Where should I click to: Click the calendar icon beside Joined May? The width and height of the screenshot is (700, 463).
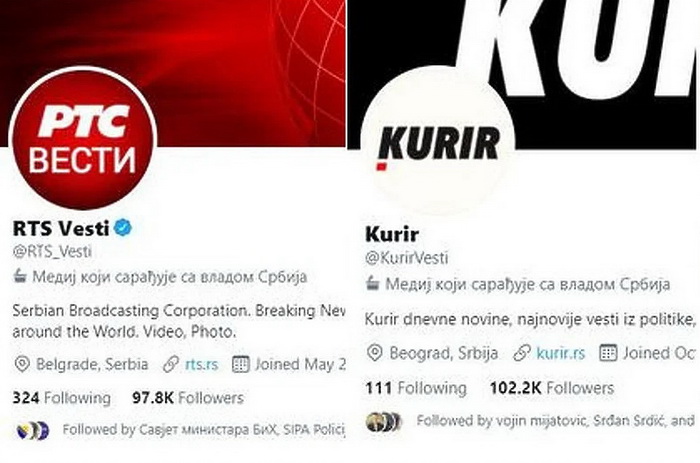[241, 364]
